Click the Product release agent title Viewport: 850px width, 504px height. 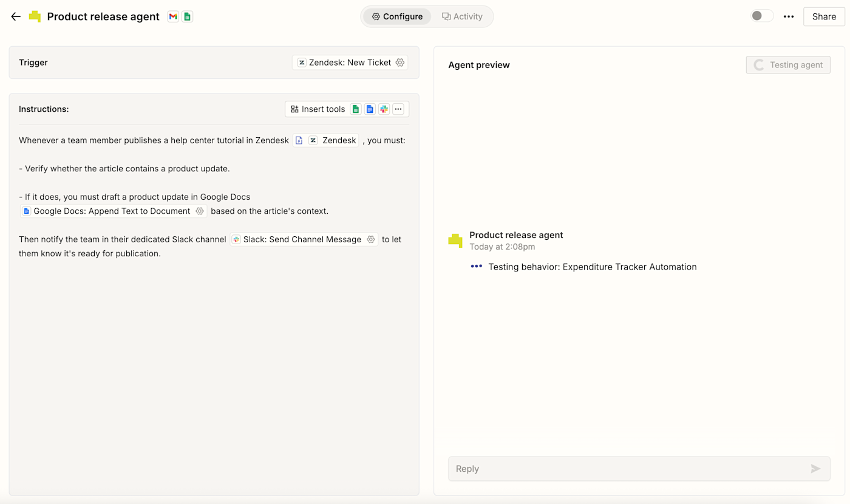tap(103, 16)
